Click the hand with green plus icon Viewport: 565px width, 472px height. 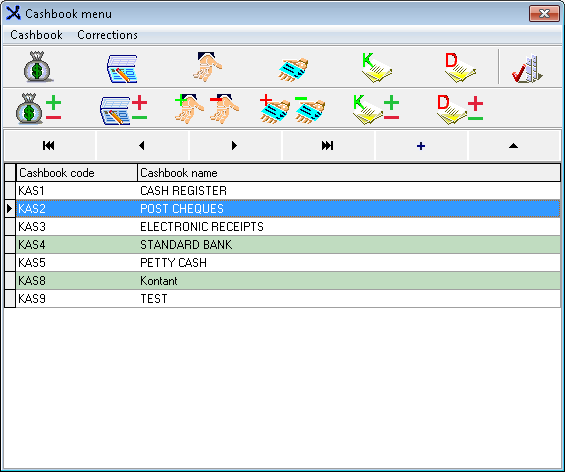tap(189, 109)
